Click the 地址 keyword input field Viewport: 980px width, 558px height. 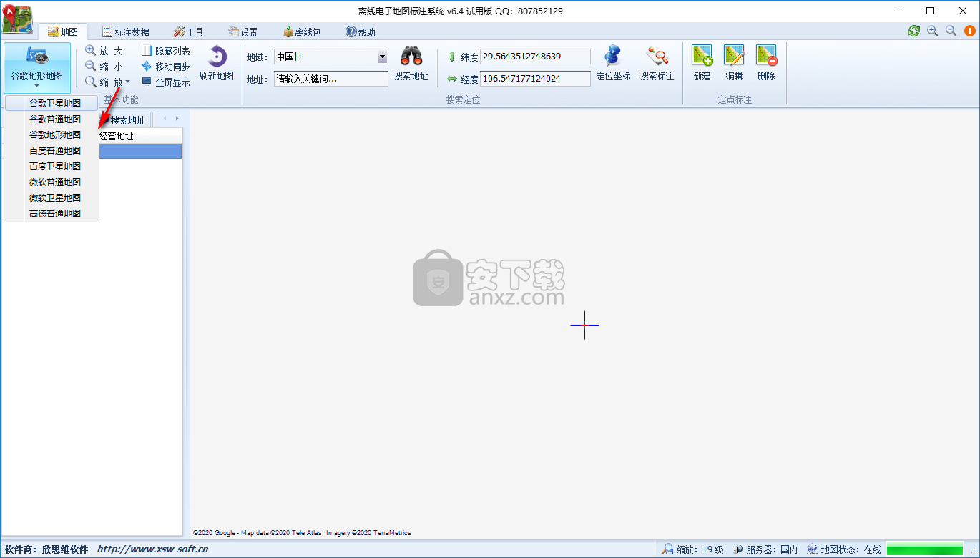[331, 79]
